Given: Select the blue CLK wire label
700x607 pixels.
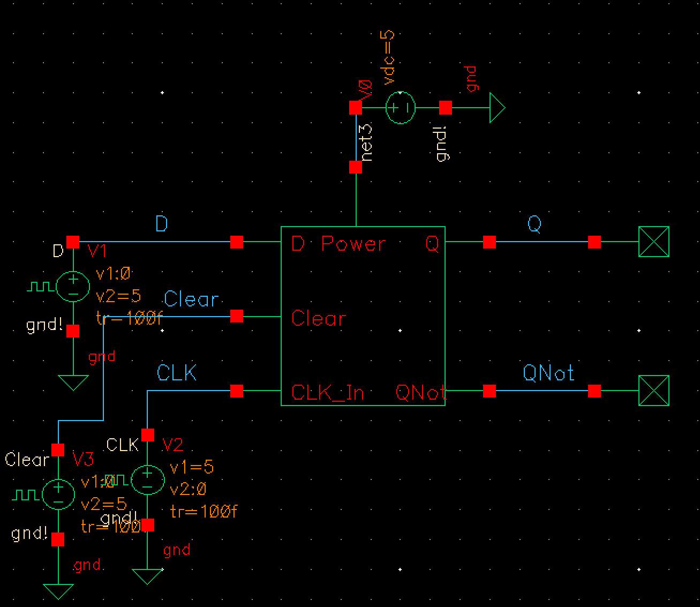Looking at the screenshot, I should [177, 373].
